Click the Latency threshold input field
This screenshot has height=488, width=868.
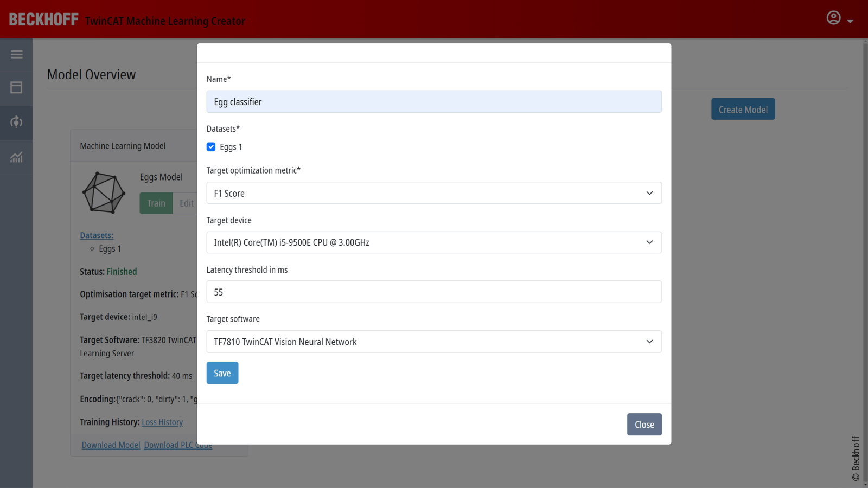point(433,292)
